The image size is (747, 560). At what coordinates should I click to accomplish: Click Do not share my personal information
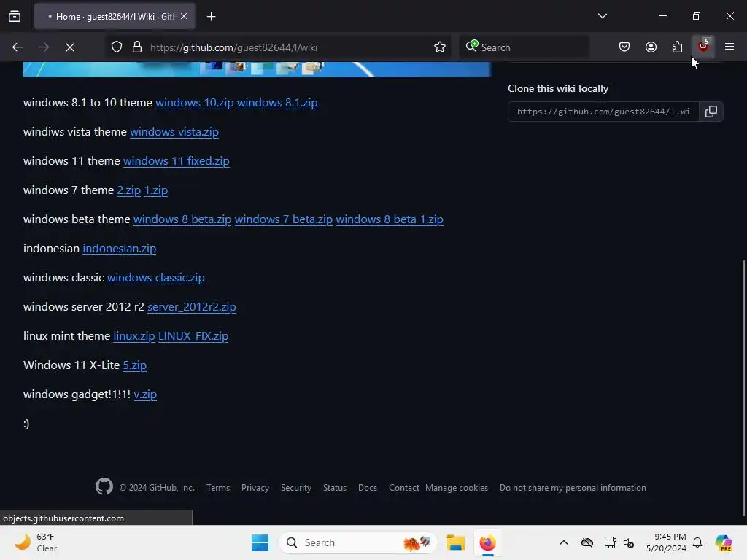point(573,488)
